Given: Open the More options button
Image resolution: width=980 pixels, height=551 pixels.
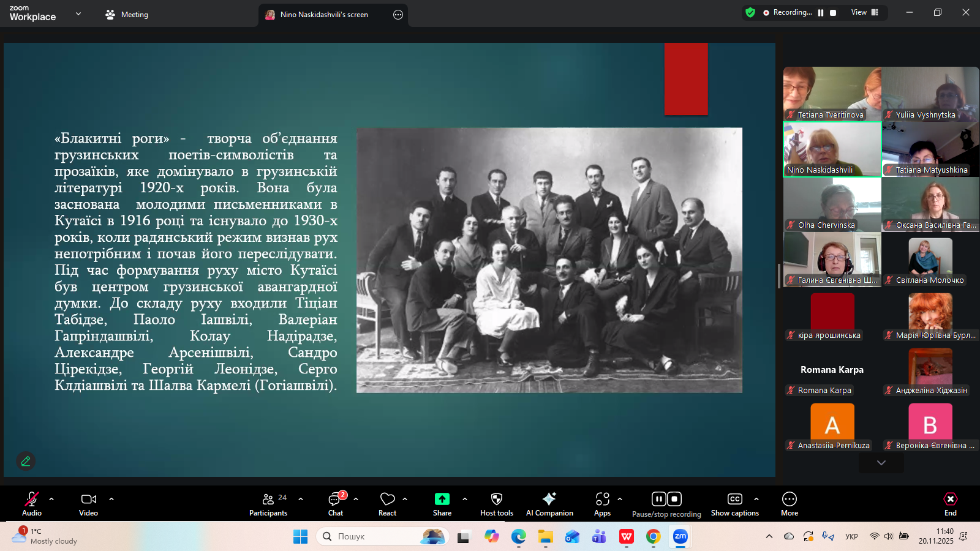Looking at the screenshot, I should [789, 504].
